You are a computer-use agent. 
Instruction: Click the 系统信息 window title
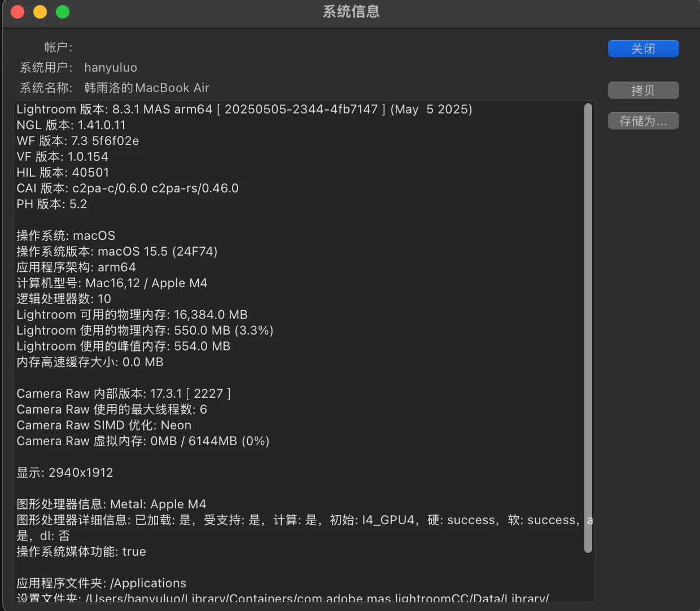351,12
